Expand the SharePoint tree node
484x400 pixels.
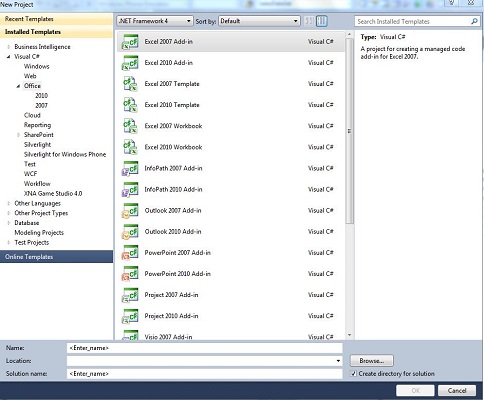(18, 135)
